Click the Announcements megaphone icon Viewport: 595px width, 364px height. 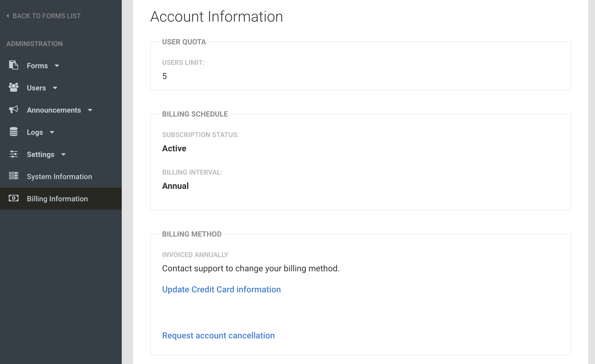pyautogui.click(x=13, y=109)
